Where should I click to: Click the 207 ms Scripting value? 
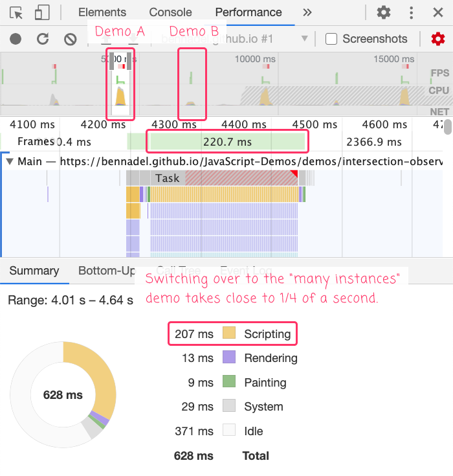[x=194, y=334]
